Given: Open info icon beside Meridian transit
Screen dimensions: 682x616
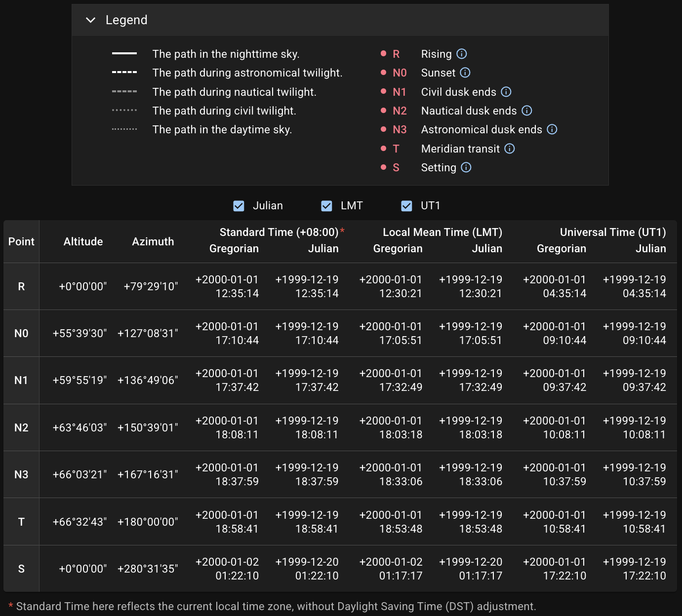Looking at the screenshot, I should point(510,149).
